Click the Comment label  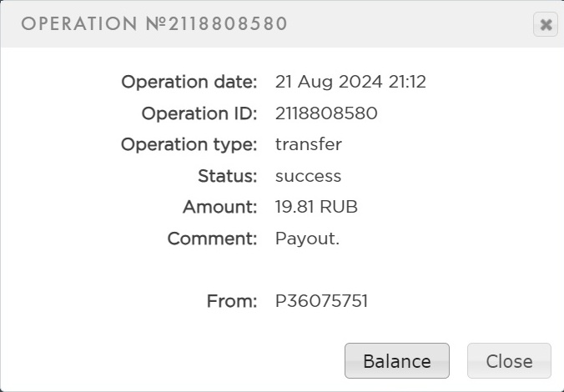pyautogui.click(x=212, y=239)
